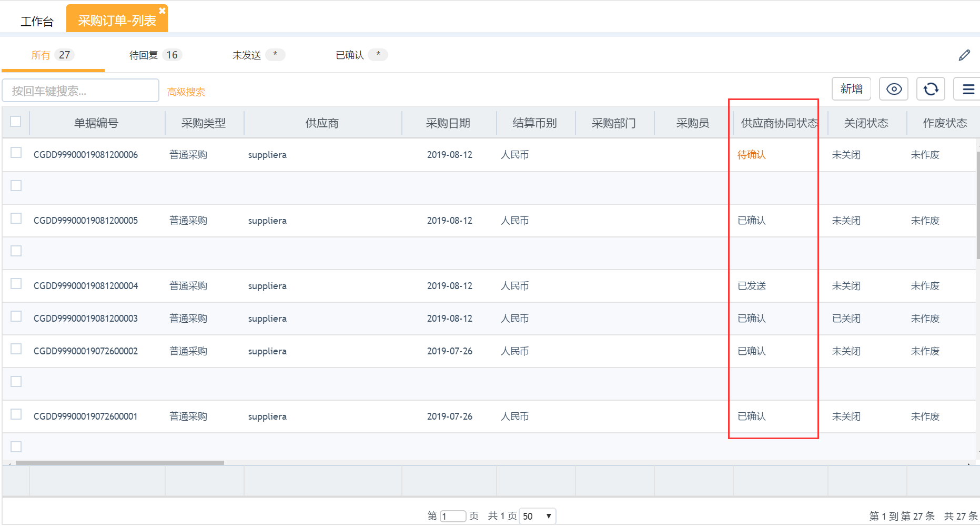Open the hamburger menu button
The image size is (980, 526).
tap(968, 89)
